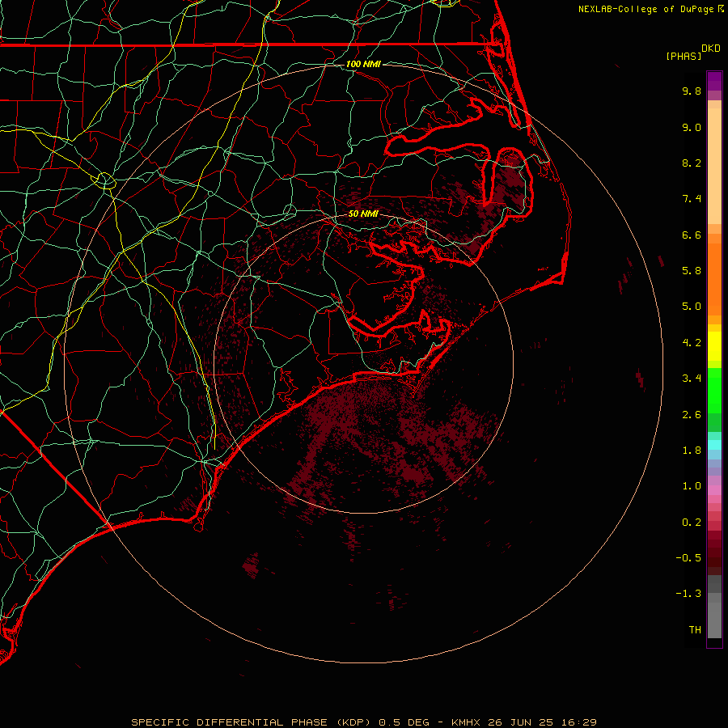Click the 1.8 legend label
Viewport: 728px width, 728px height.
692,451
